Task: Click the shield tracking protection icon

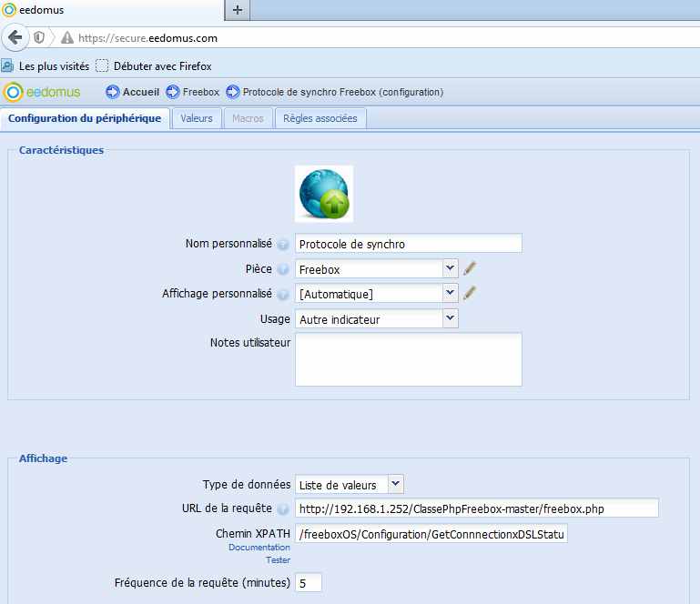Action: pos(39,38)
